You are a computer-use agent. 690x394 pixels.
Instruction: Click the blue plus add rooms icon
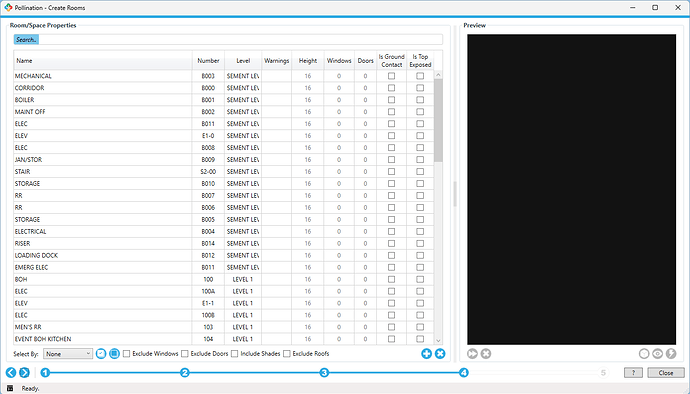coord(426,353)
